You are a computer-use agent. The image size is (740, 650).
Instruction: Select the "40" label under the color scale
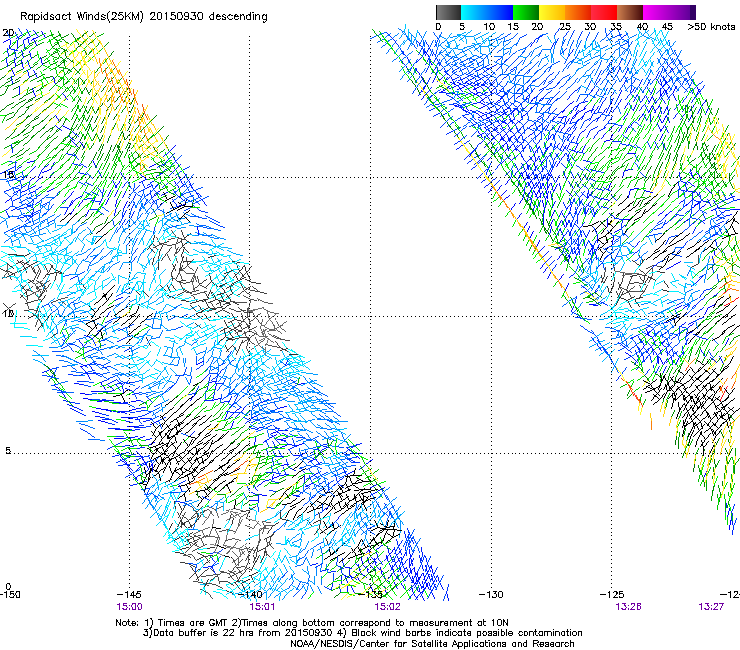click(x=642, y=27)
